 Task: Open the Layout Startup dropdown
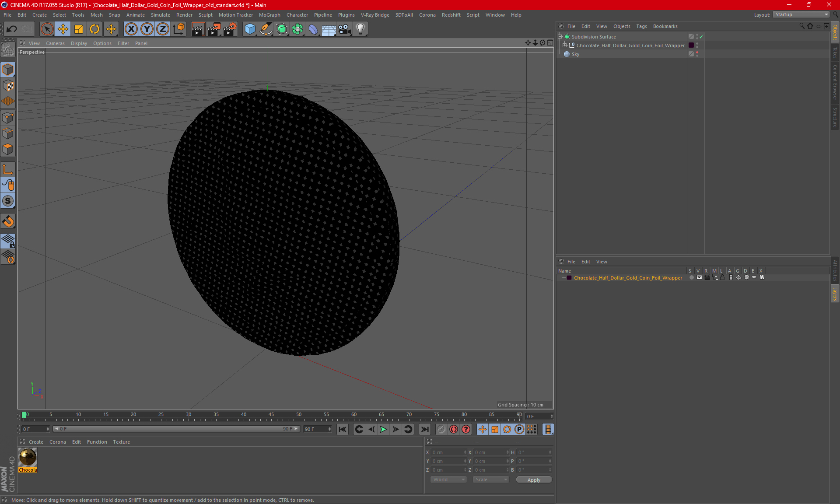pos(801,14)
